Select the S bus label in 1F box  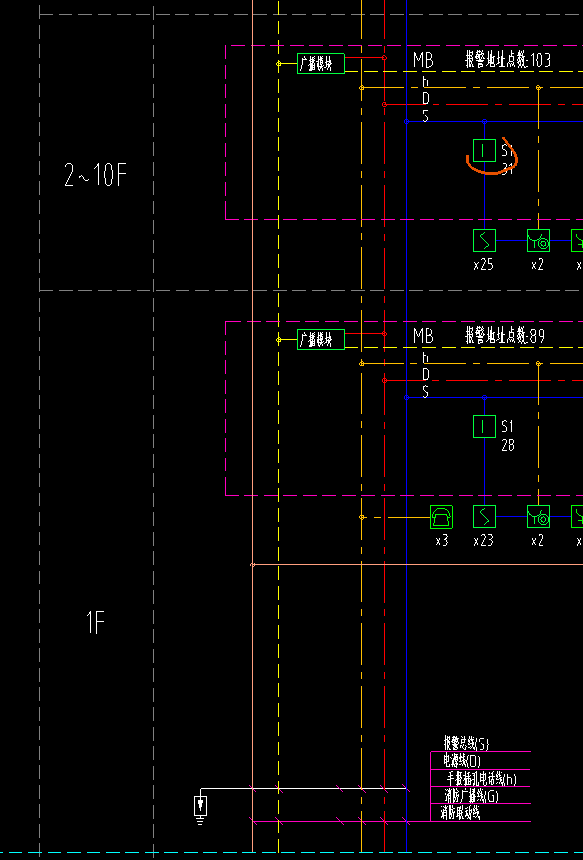click(x=426, y=392)
